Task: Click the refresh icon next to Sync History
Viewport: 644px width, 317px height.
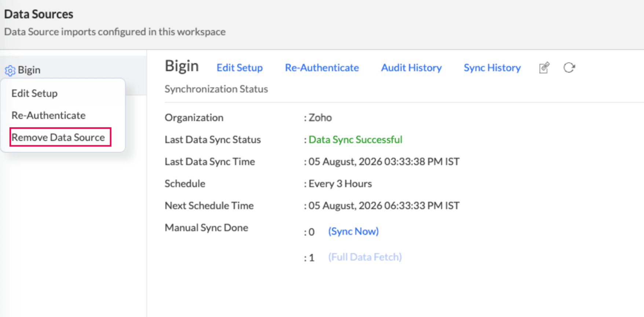Action: click(569, 68)
